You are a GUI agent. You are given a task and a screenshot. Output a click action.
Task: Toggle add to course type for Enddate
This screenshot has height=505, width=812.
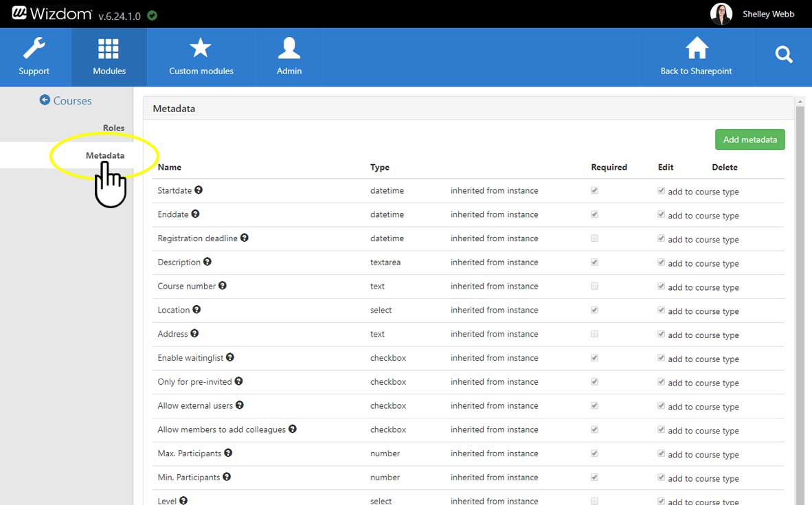(661, 214)
